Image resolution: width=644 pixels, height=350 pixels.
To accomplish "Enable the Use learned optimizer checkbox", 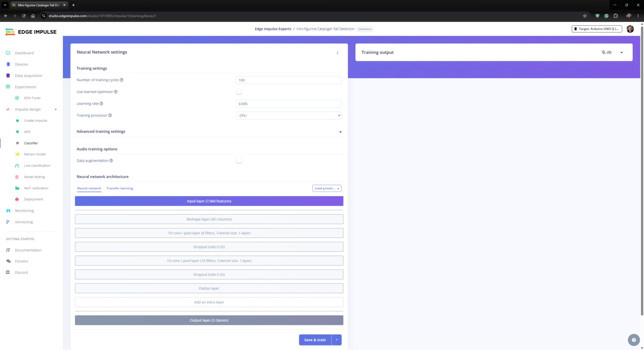I will click(x=239, y=92).
